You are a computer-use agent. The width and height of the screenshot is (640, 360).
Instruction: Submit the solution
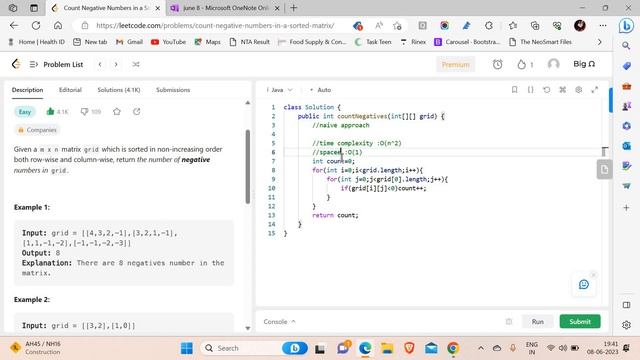point(580,322)
